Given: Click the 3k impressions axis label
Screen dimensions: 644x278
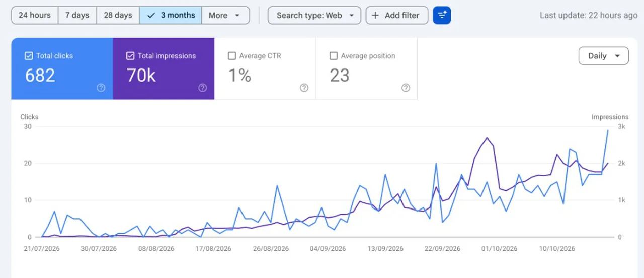Looking at the screenshot, I should coord(621,127).
